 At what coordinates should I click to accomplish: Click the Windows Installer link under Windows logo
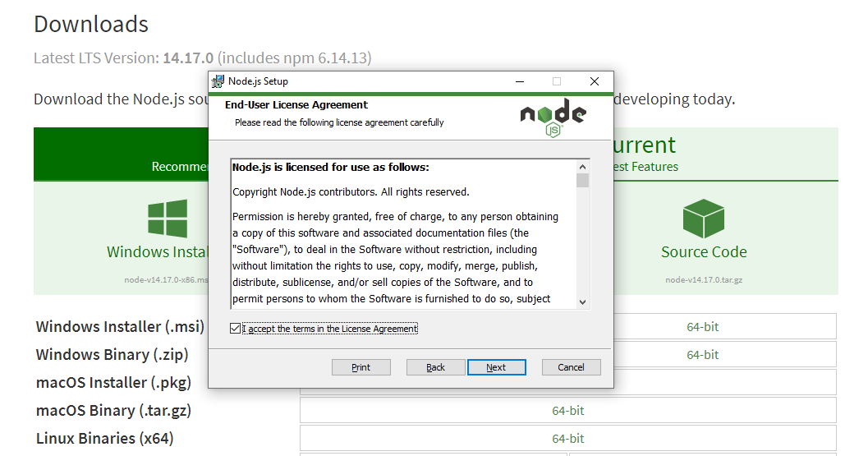158,252
